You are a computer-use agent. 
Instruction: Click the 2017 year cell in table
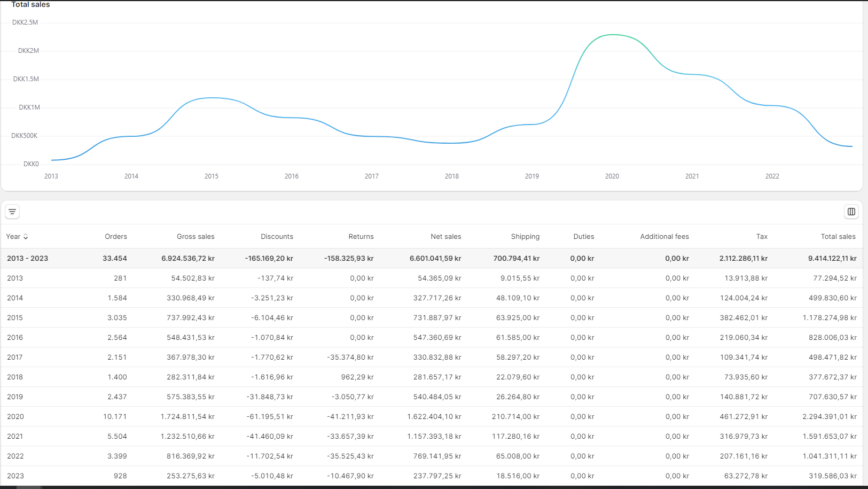(x=15, y=358)
